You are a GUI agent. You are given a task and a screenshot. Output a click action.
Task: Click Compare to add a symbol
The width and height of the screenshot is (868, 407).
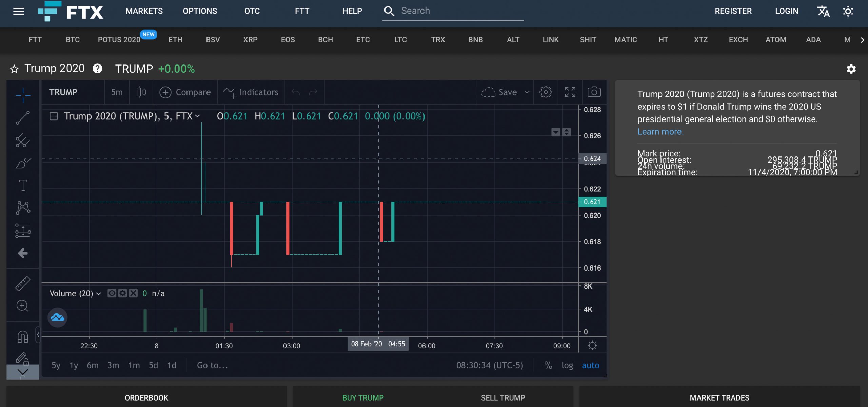tap(185, 92)
